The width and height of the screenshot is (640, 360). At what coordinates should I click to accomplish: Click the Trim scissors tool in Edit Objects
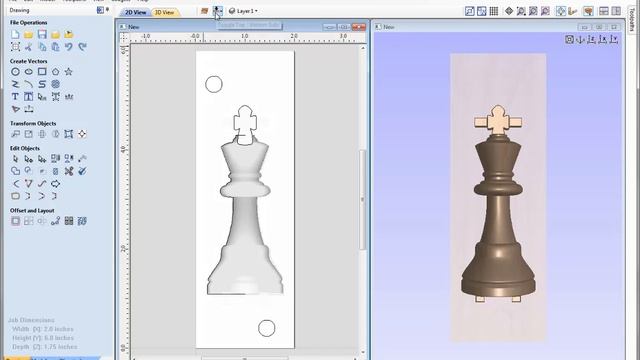click(69, 171)
